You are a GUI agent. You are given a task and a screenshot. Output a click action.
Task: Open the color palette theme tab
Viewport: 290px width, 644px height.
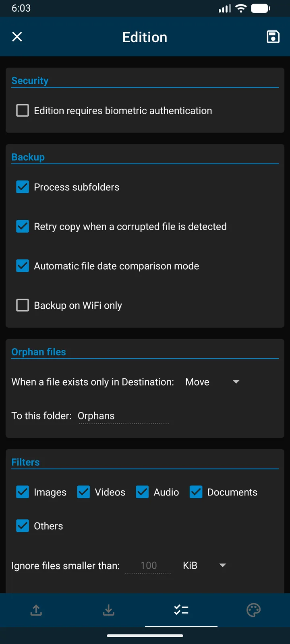tap(253, 610)
